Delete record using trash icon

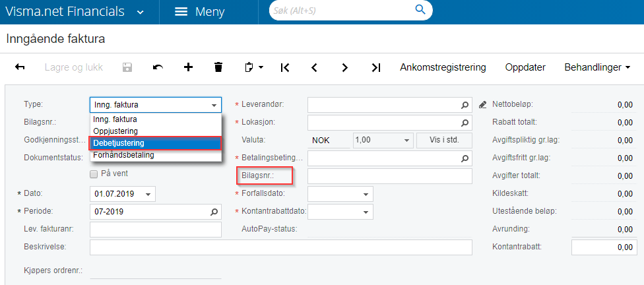(218, 67)
